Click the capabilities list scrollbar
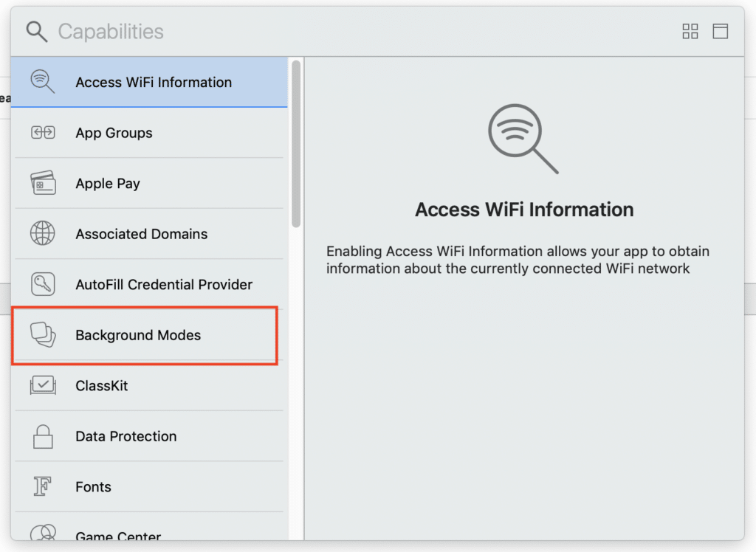Image resolution: width=756 pixels, height=552 pixels. pos(296,144)
